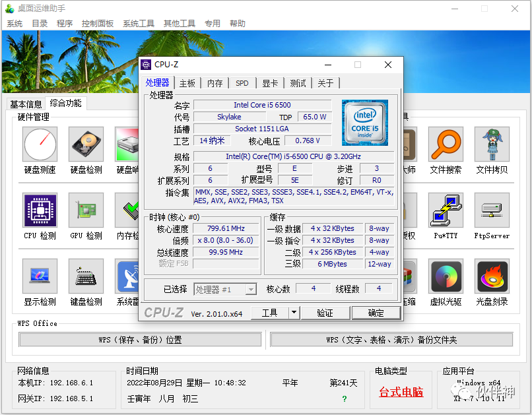Launch the FtpServer icon
The height and width of the screenshot is (415, 532).
pyautogui.click(x=492, y=210)
